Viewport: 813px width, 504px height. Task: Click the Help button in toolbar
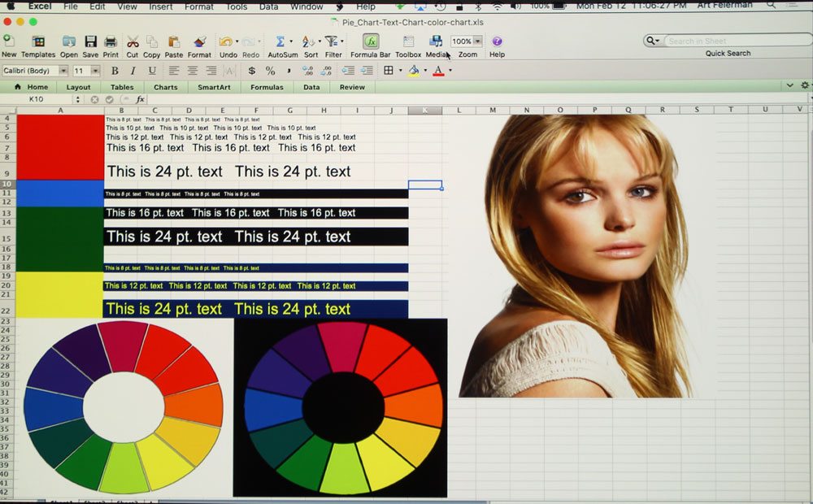(497, 41)
